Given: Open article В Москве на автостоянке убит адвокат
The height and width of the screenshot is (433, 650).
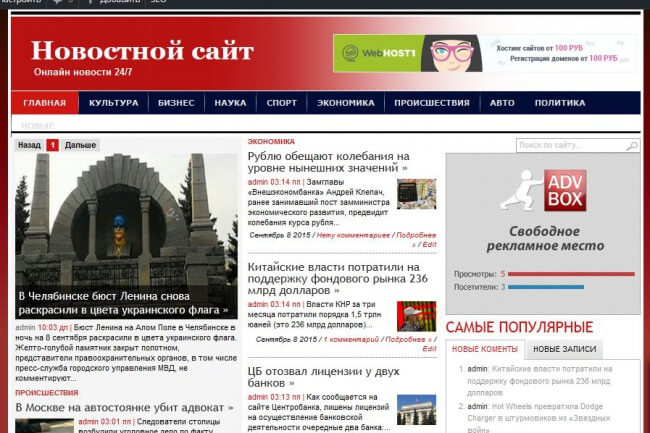Looking at the screenshot, I should pyautogui.click(x=124, y=407).
